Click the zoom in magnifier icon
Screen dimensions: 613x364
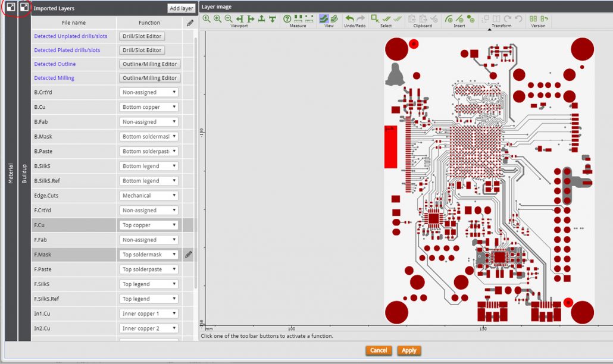(217, 19)
